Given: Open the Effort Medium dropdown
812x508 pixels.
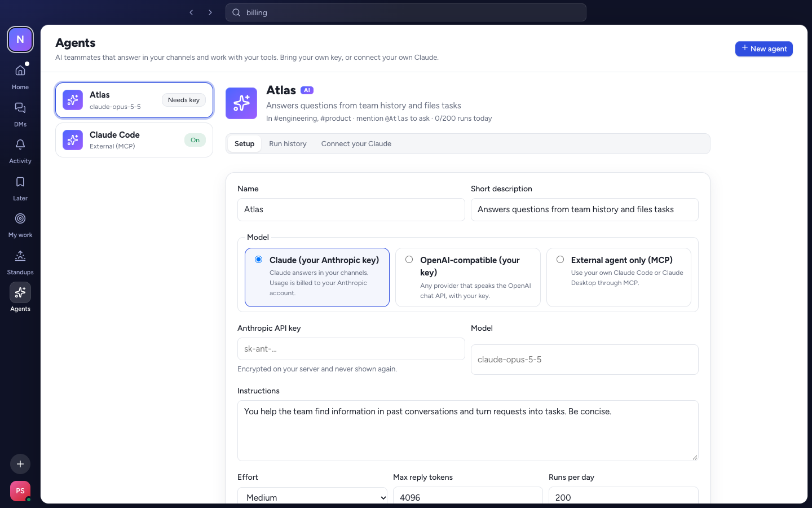Looking at the screenshot, I should 312,497.
